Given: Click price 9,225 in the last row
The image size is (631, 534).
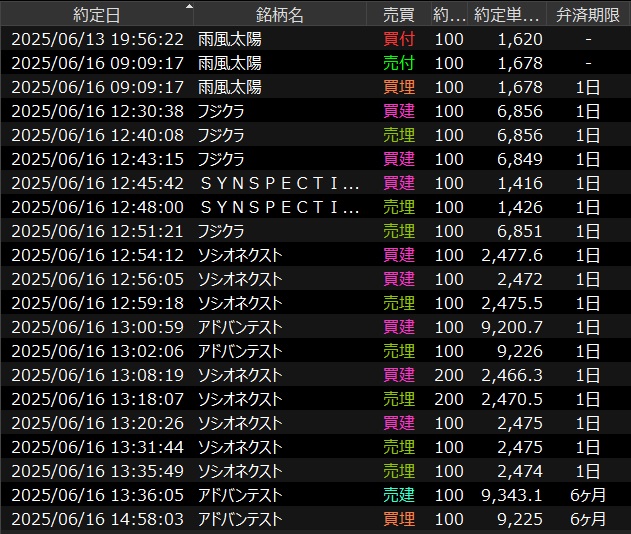Looking at the screenshot, I should [520, 519].
